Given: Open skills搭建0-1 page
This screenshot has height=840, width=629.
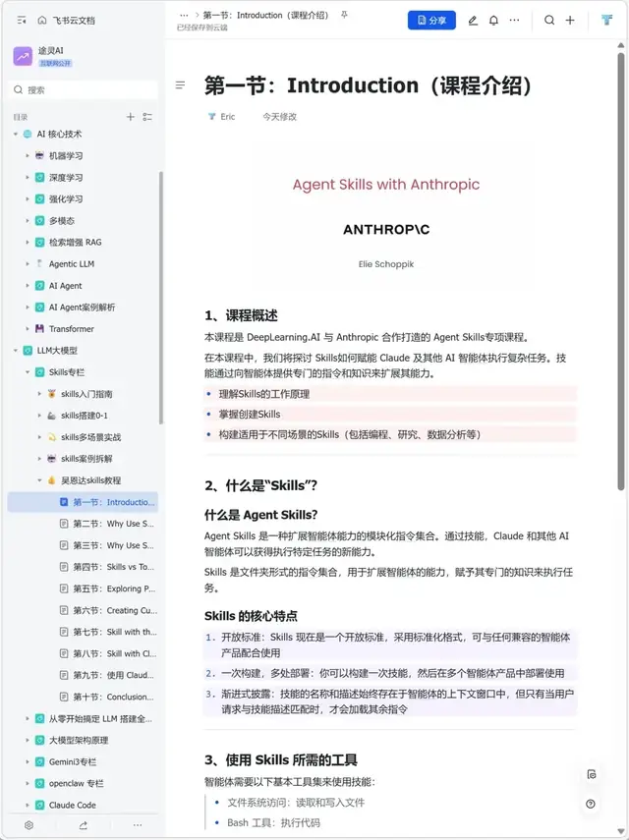Looking at the screenshot, I should click(85, 416).
